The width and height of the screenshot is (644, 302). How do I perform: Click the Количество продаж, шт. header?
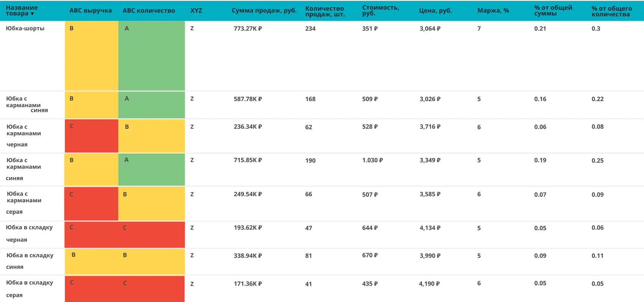325,11
